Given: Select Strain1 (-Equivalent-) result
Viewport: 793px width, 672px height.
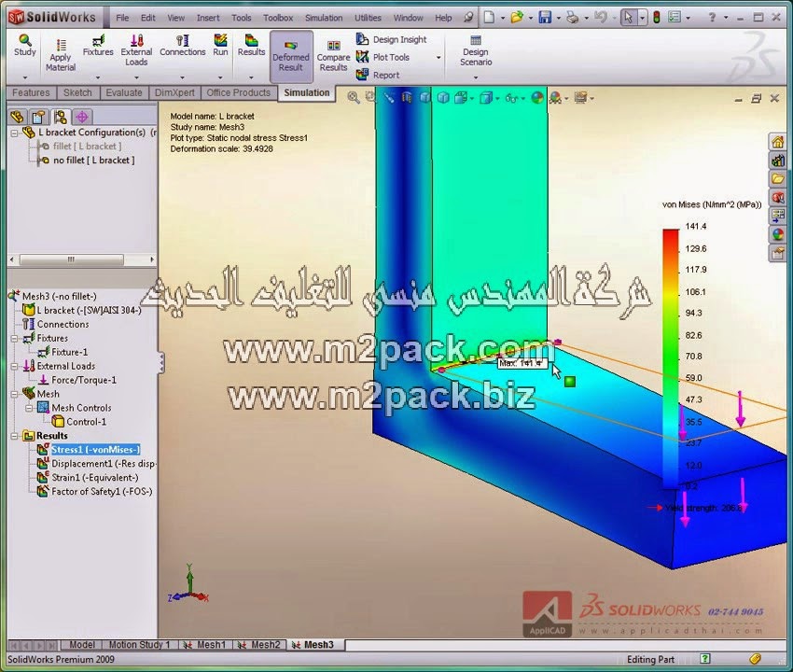Looking at the screenshot, I should pyautogui.click(x=94, y=477).
